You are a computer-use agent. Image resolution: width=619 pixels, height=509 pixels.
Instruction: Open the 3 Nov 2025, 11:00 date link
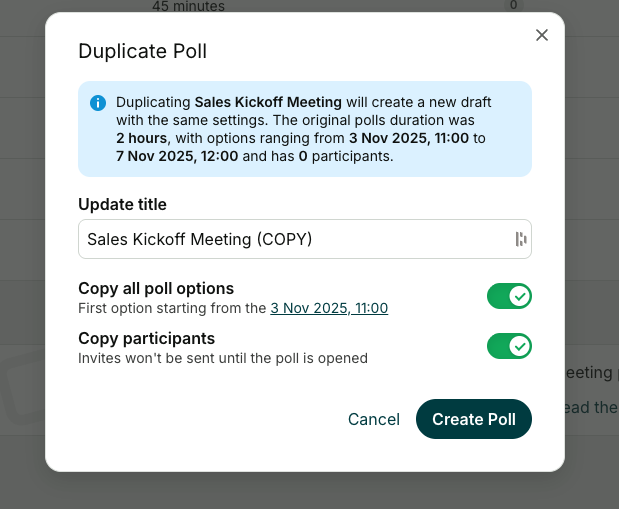point(329,308)
